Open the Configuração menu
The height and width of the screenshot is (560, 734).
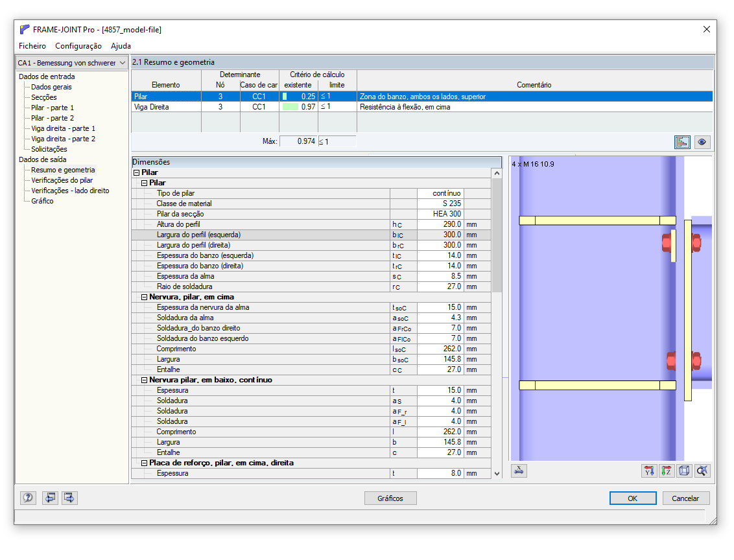(78, 46)
